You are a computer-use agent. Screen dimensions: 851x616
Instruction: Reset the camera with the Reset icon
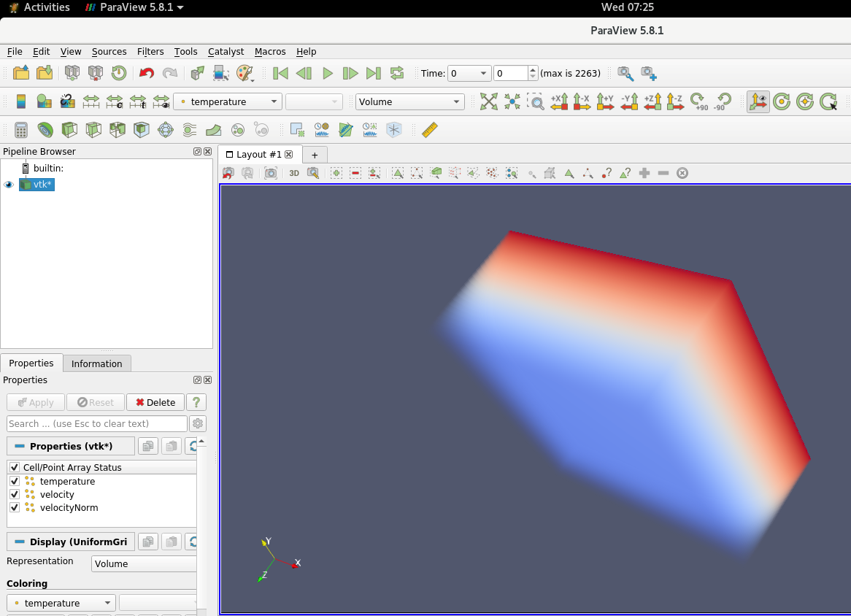(489, 102)
